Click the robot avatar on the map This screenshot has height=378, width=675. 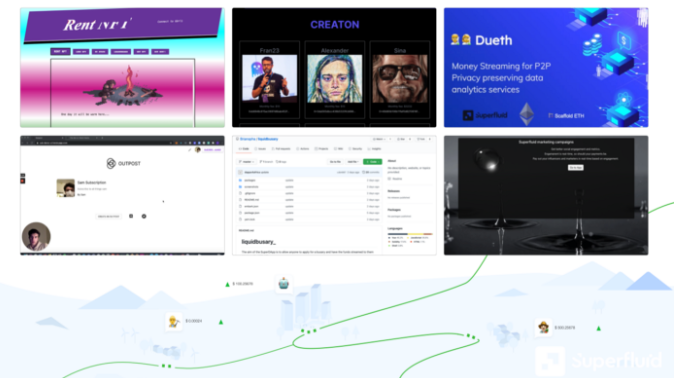[x=283, y=284]
